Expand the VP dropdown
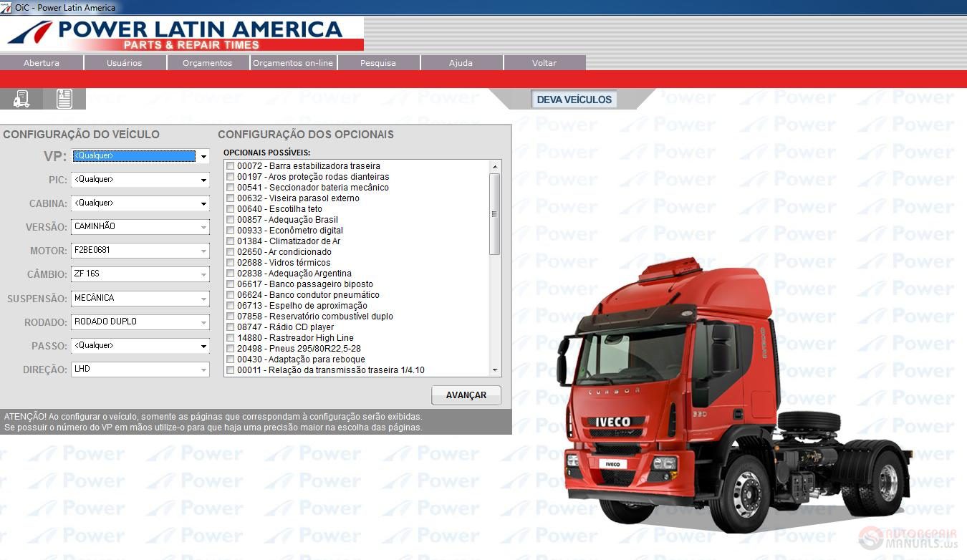The width and height of the screenshot is (967, 560). click(203, 156)
